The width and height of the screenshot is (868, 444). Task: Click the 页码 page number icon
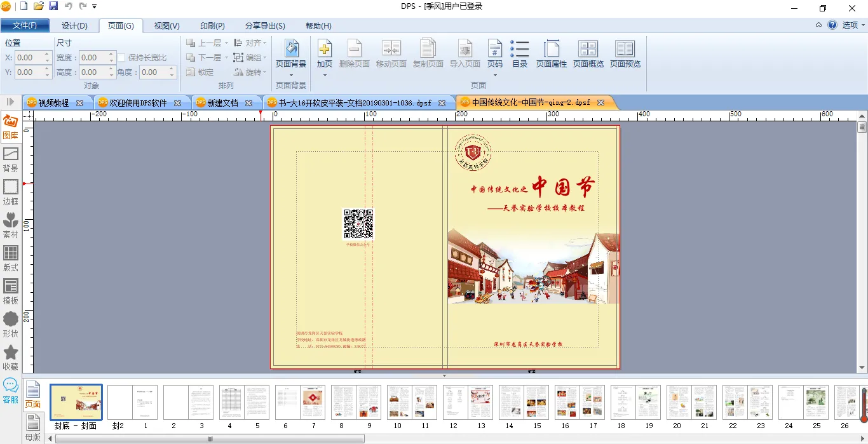click(494, 50)
